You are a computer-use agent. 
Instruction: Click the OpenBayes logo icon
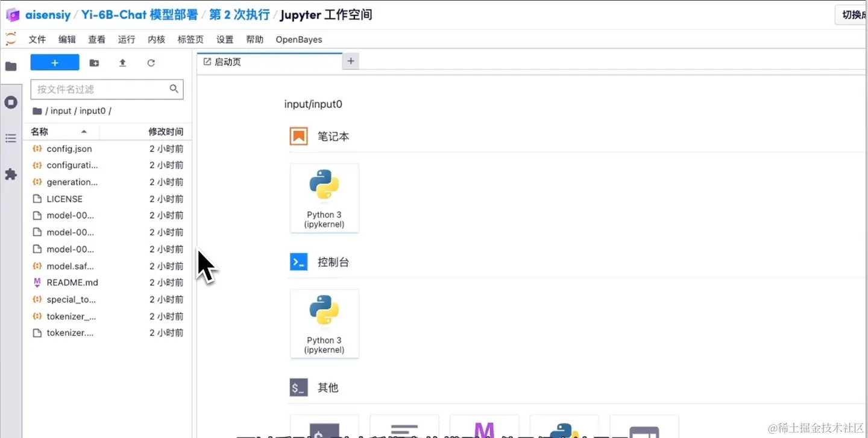13,14
